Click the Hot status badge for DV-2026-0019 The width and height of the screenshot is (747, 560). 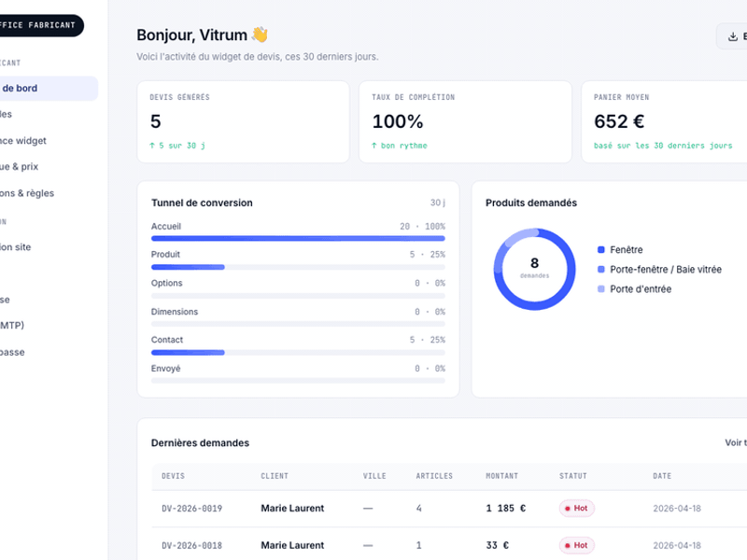tap(576, 509)
